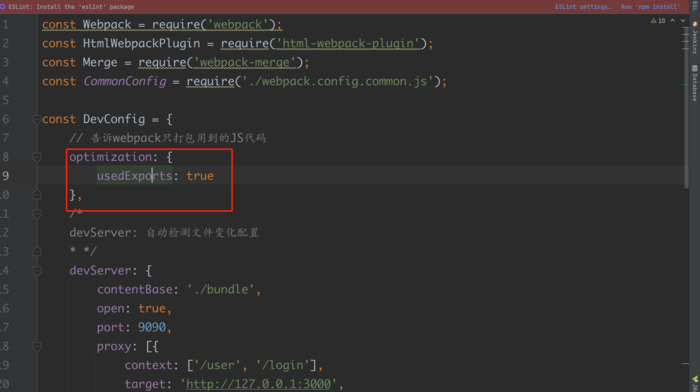Click the port value 9090

pos(152,327)
